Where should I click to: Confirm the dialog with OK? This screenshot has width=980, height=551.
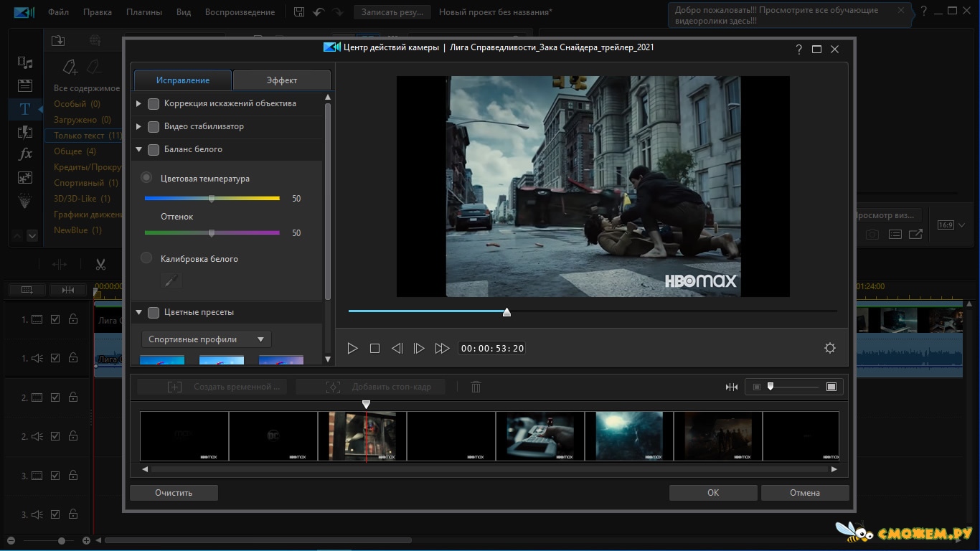click(x=713, y=493)
